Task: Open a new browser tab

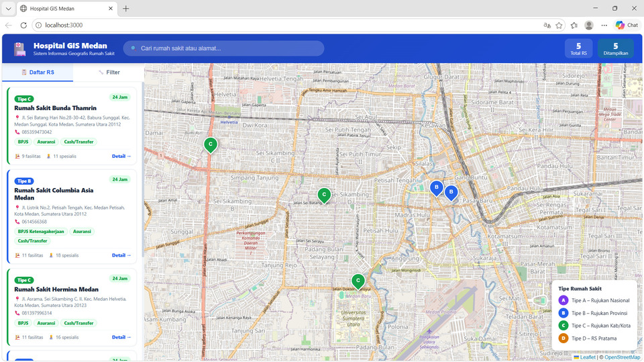Action: [x=126, y=8]
